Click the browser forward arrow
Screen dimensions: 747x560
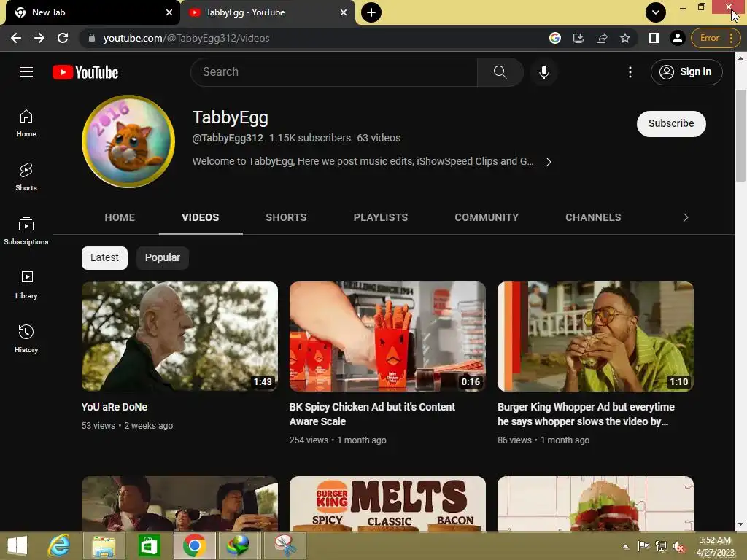39,38
